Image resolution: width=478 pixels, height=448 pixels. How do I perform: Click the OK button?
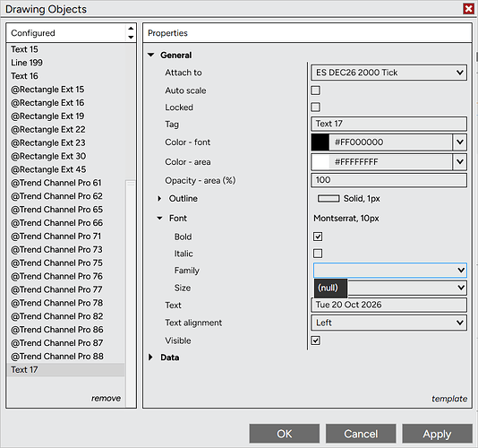285,434
